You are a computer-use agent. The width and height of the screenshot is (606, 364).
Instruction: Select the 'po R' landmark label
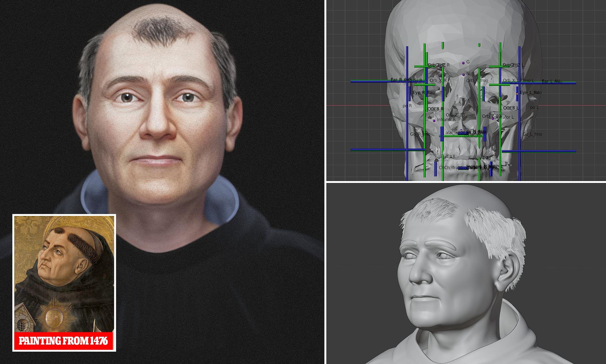pos(407,106)
